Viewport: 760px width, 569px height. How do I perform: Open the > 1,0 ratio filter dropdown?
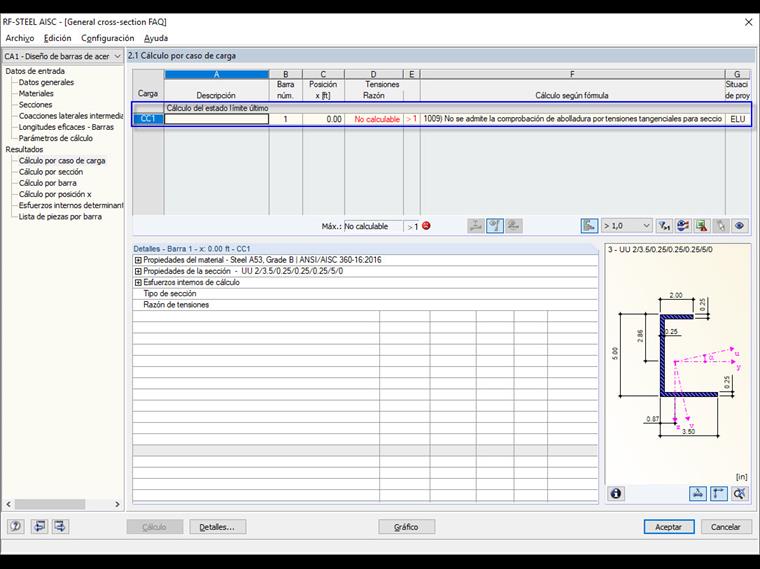626,226
